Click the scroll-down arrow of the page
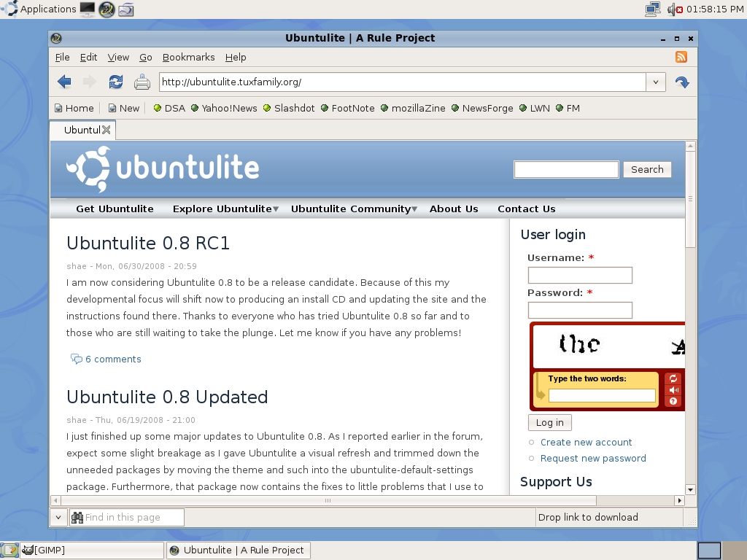The height and width of the screenshot is (560, 747). point(690,489)
